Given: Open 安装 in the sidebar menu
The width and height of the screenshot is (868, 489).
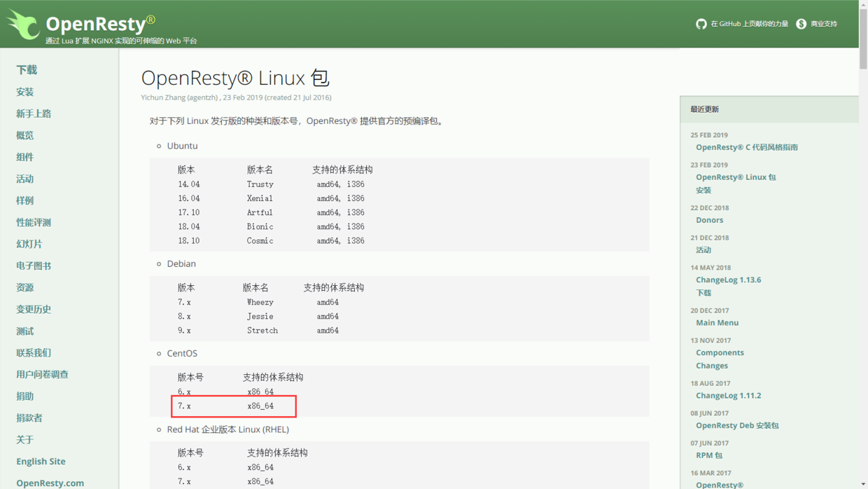Looking at the screenshot, I should [x=25, y=92].
